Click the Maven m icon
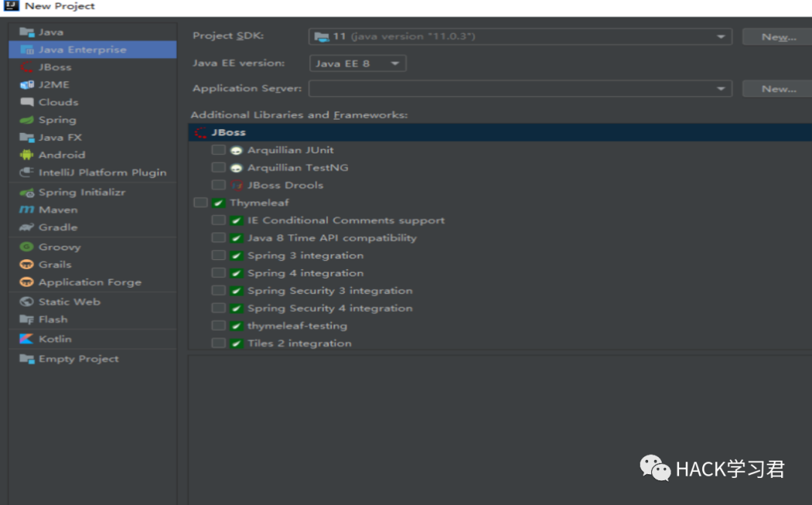Image resolution: width=812 pixels, height=505 pixels. 26,210
